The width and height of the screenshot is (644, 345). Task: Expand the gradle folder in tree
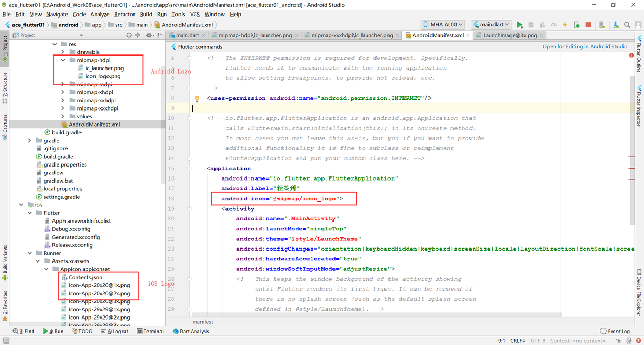pos(30,141)
